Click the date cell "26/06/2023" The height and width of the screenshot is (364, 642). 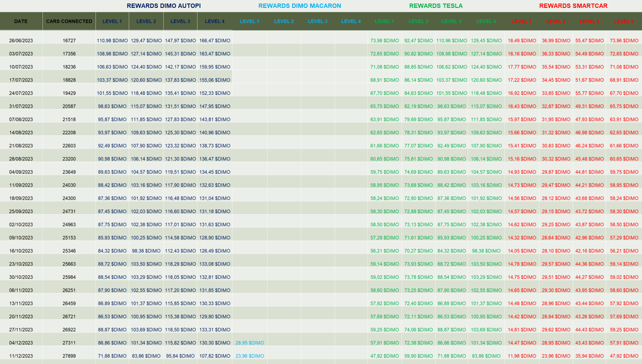click(x=21, y=41)
